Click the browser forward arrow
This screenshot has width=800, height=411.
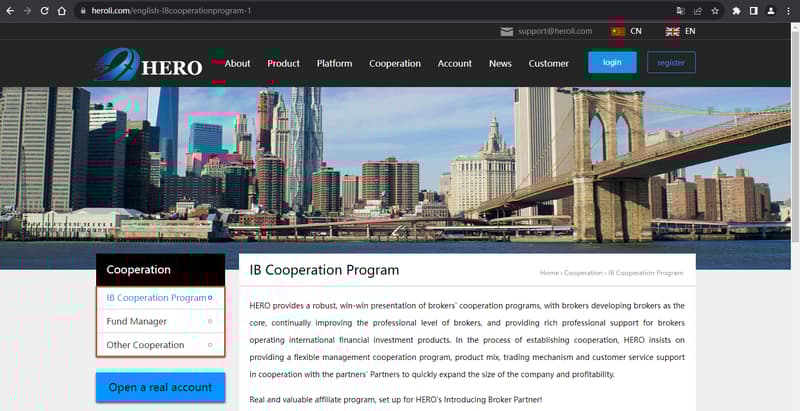click(28, 11)
